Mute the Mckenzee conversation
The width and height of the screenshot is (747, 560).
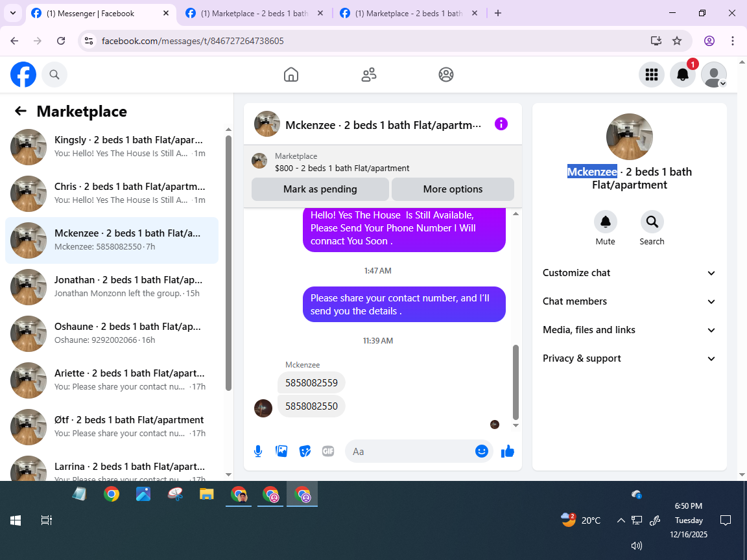click(x=606, y=222)
